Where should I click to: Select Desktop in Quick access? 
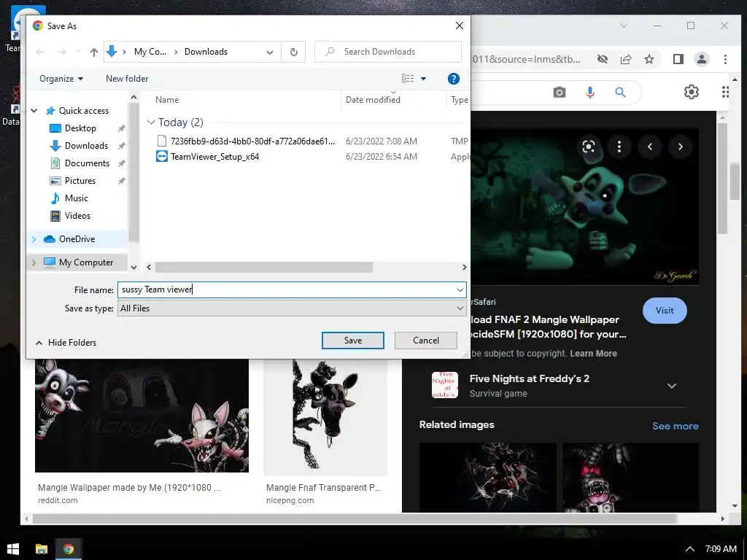point(80,128)
